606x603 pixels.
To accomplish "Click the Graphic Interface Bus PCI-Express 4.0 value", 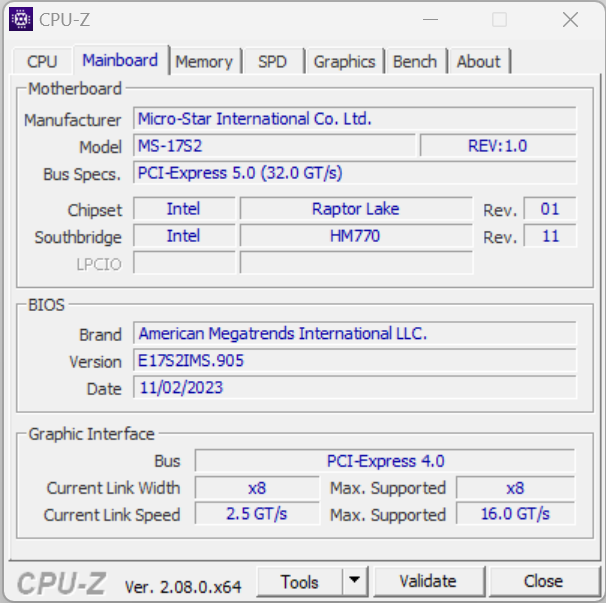I will 385,461.
